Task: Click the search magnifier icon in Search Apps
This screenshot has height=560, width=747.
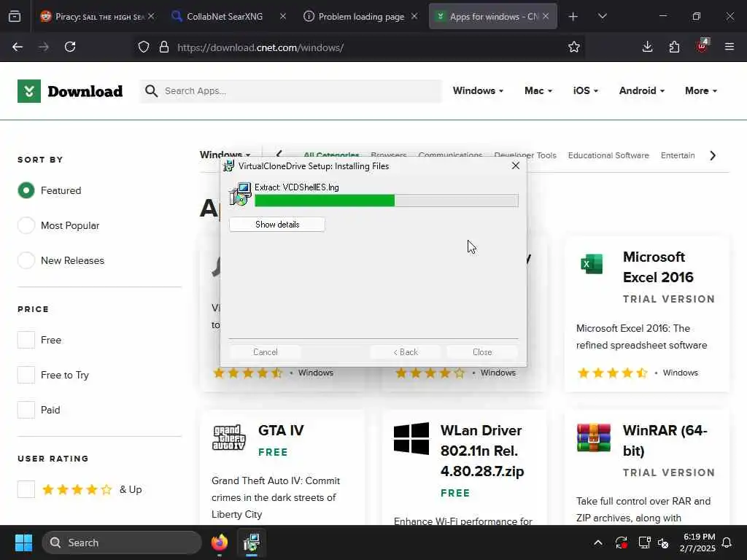Action: [151, 91]
